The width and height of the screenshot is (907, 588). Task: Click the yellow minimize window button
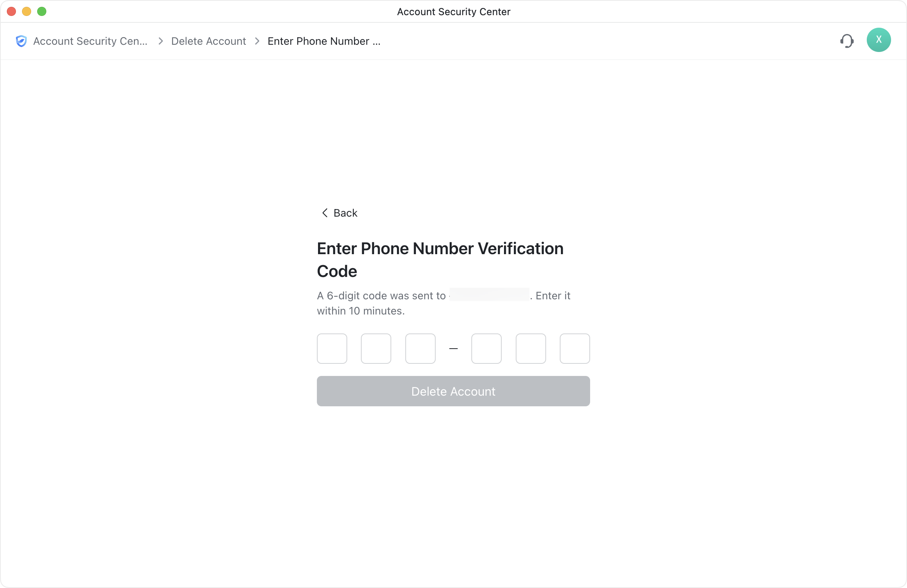tap(27, 11)
